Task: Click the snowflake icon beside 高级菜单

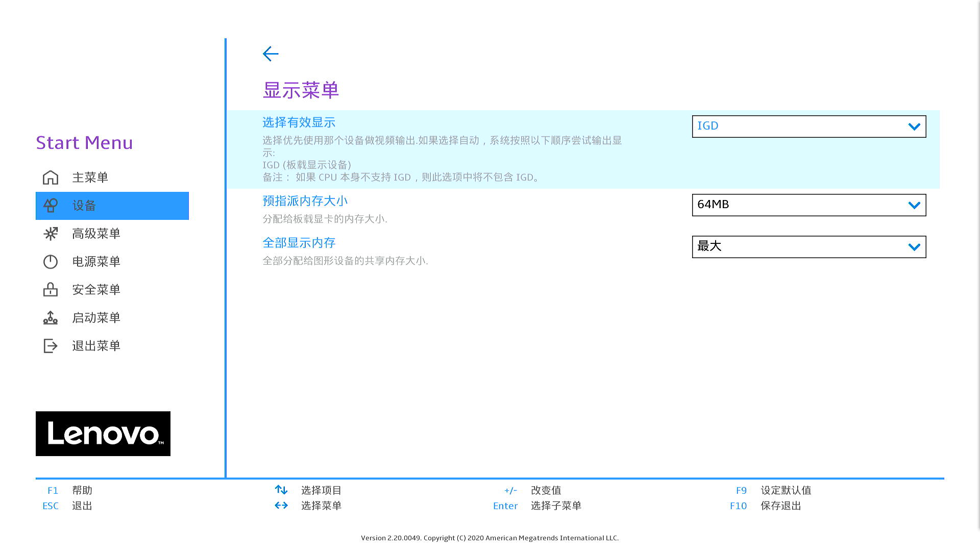Action: click(x=51, y=234)
